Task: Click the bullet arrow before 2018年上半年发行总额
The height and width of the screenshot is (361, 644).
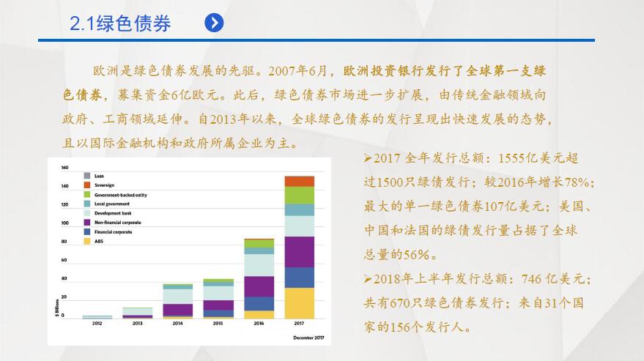Action: (x=369, y=279)
